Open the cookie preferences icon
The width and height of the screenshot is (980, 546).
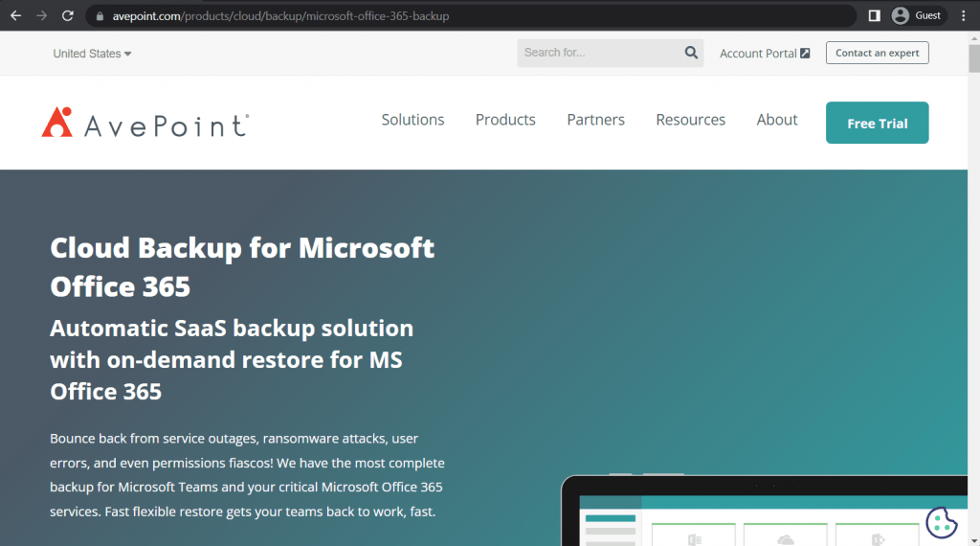(942, 522)
